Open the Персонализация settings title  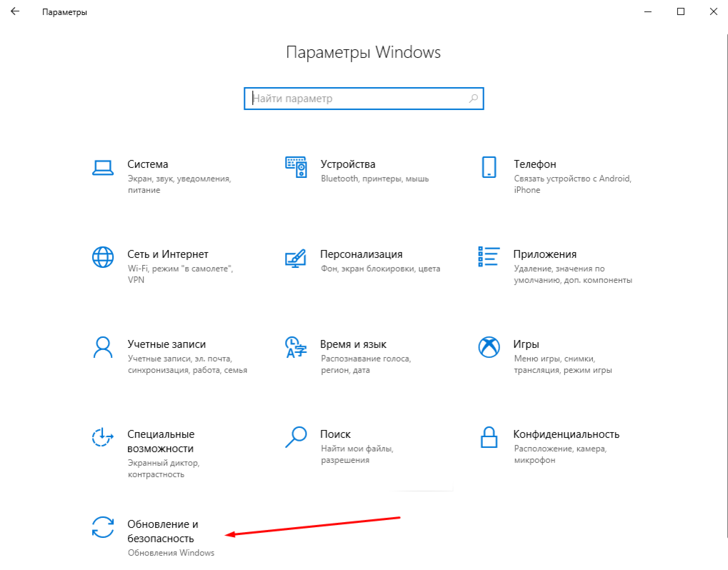coord(361,254)
